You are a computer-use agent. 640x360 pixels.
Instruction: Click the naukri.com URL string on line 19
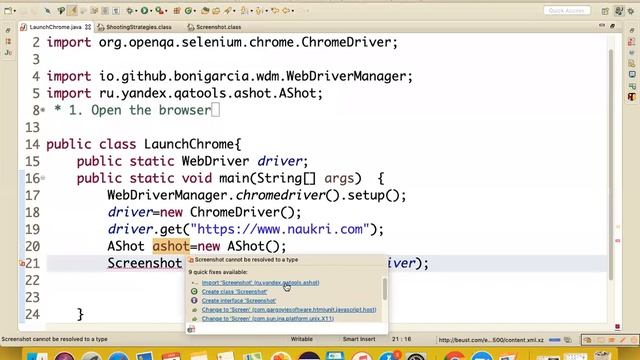280,229
